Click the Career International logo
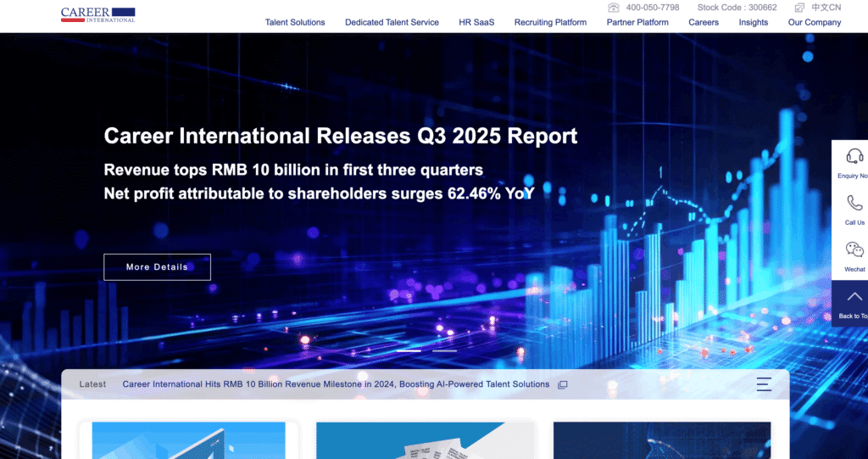This screenshot has height=459, width=868. pyautogui.click(x=97, y=14)
